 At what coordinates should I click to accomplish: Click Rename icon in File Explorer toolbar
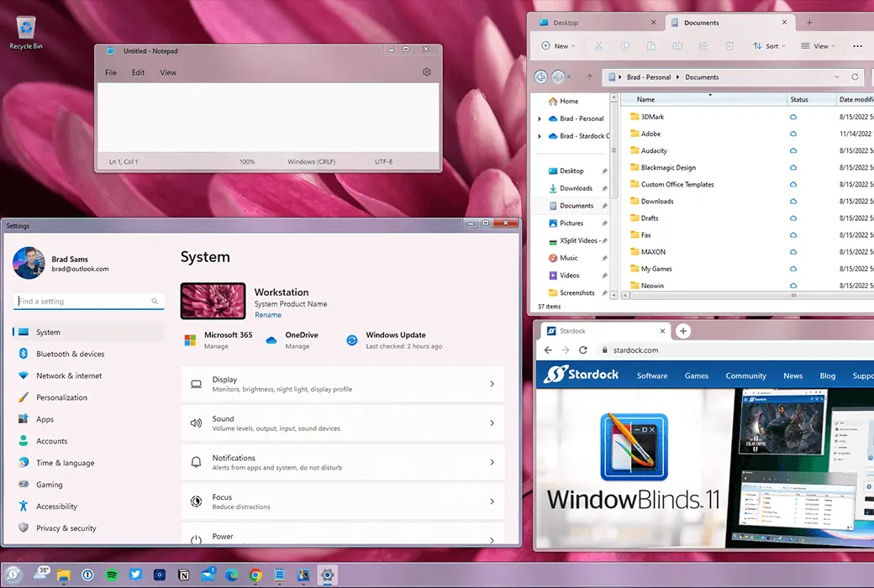pos(677,45)
